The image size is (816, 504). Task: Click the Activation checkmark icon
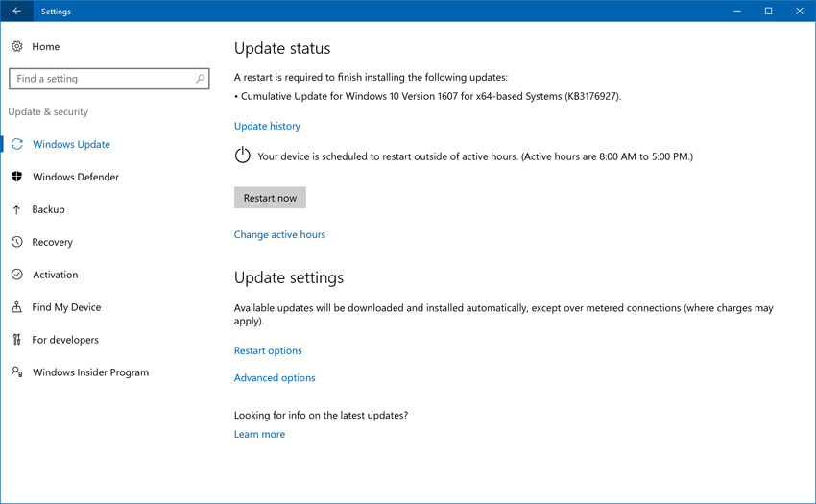pyautogui.click(x=16, y=275)
